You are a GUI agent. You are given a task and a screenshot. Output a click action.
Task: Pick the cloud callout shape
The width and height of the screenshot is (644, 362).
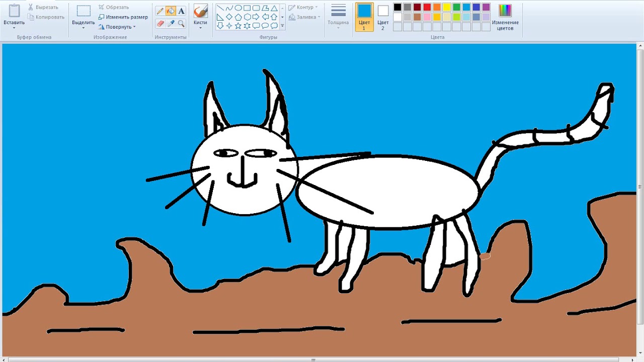(274, 26)
